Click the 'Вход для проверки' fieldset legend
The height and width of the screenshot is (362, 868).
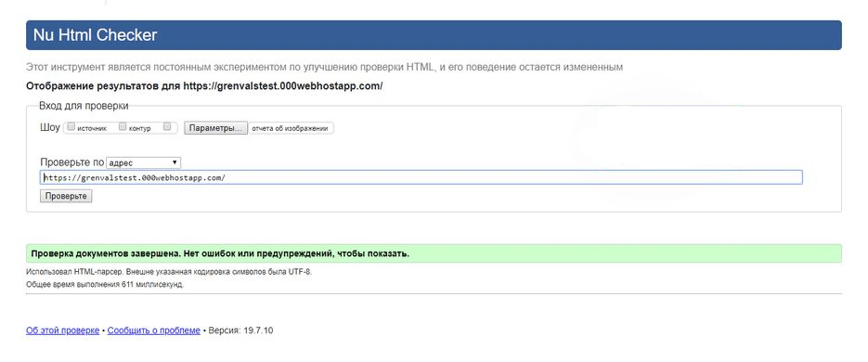pyautogui.click(x=84, y=106)
